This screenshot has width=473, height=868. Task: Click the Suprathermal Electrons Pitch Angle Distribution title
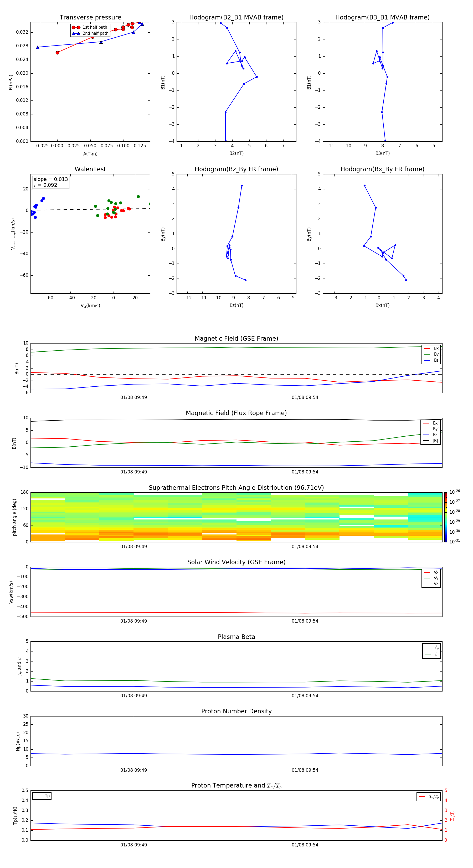click(236, 488)
